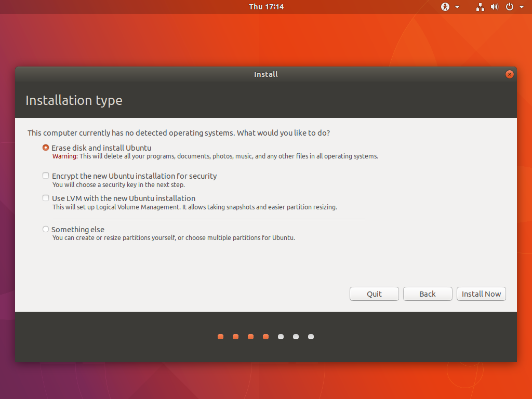Click the 'no detected operating systems' question text
Image resolution: width=532 pixels, height=399 pixels.
[179, 133]
